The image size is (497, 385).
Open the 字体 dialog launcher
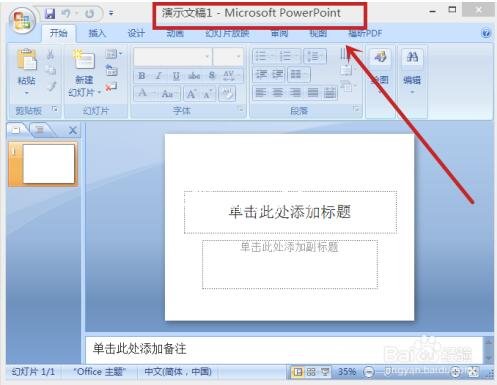pos(240,109)
